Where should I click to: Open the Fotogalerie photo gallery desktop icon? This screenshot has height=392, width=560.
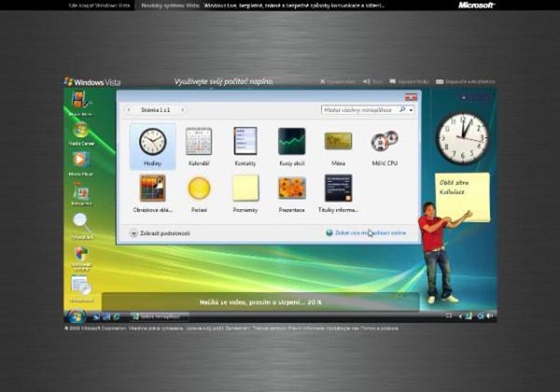[81, 194]
